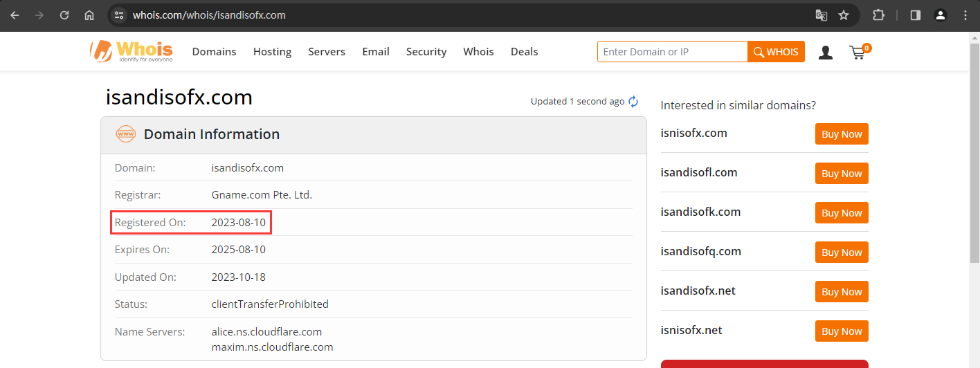
Task: Click the www Domain Information icon
Action: 125,134
